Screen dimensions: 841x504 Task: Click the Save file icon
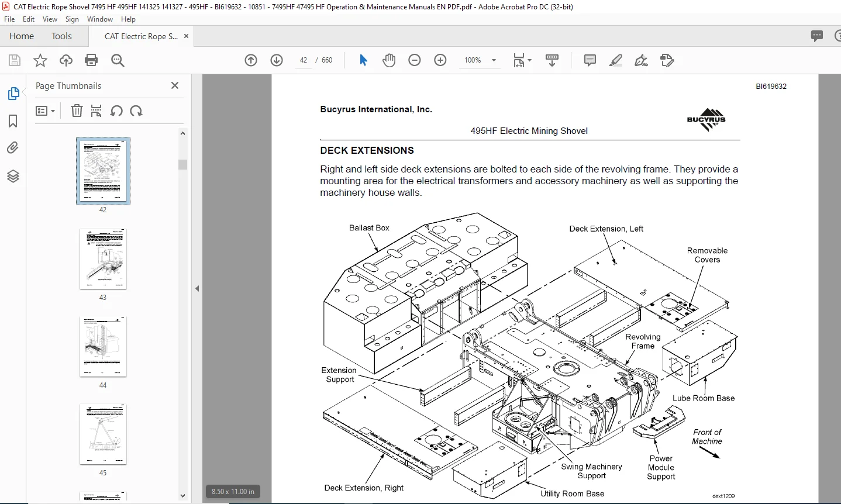(15, 60)
